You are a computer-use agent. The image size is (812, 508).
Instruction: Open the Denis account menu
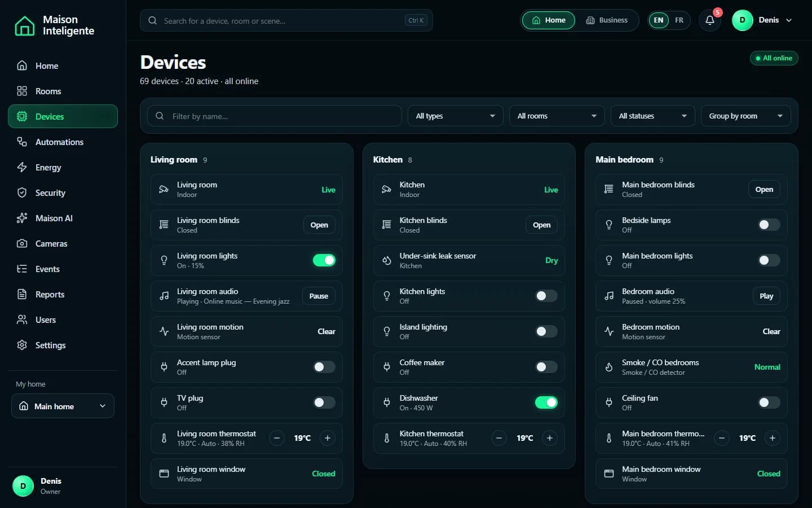(x=762, y=20)
